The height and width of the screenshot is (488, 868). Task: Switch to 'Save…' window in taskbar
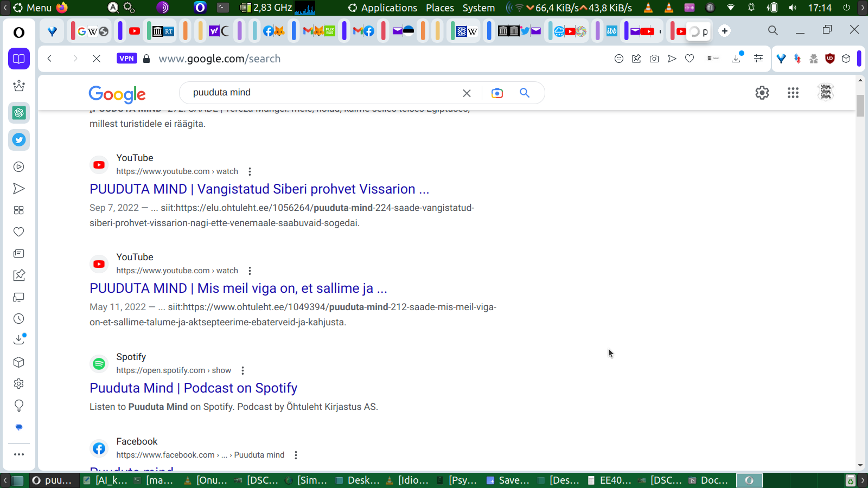[508, 480]
